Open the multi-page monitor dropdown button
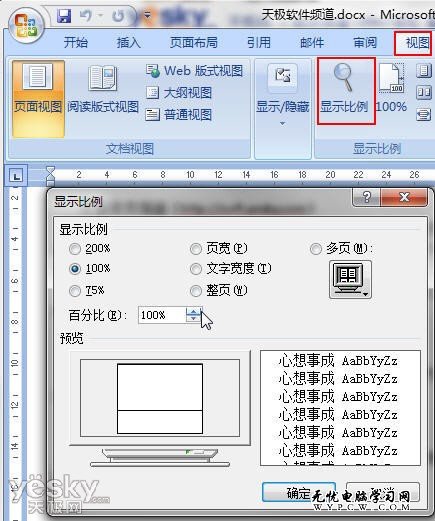Image resolution: width=435 pixels, height=521 pixels. click(x=350, y=279)
